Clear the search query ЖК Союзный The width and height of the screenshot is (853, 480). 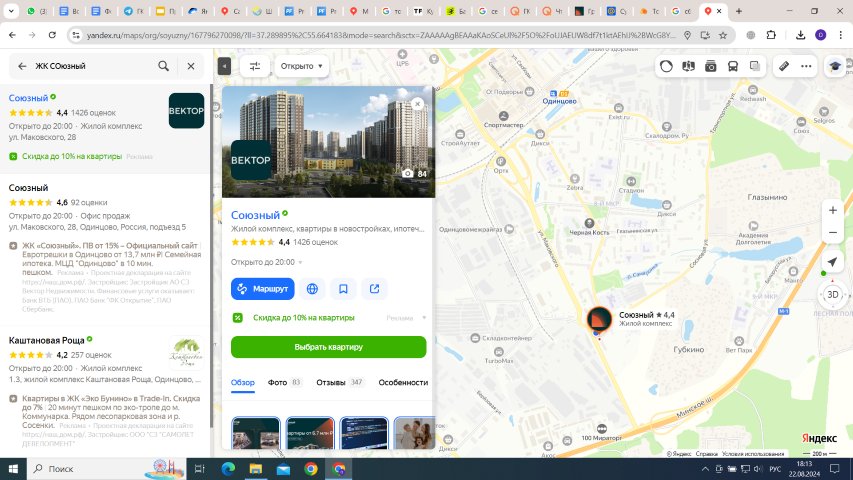(191, 66)
